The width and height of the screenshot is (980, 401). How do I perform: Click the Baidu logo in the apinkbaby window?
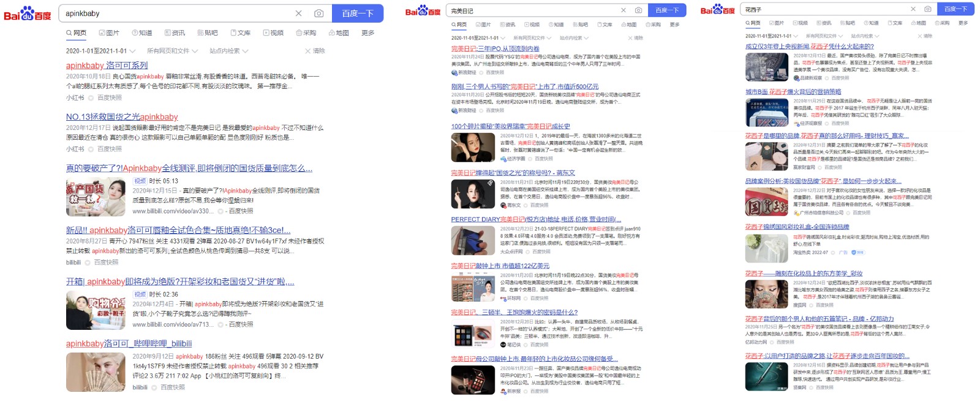coord(28,14)
